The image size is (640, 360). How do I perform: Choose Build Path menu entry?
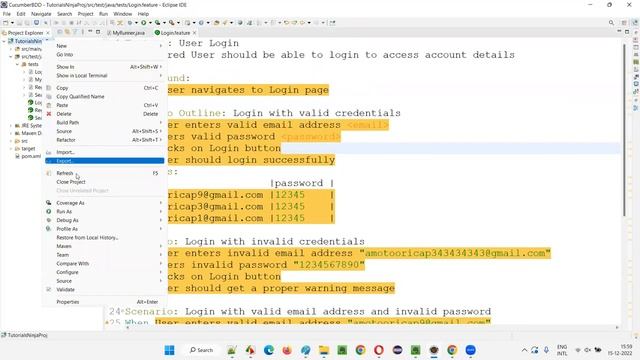pyautogui.click(x=105, y=122)
